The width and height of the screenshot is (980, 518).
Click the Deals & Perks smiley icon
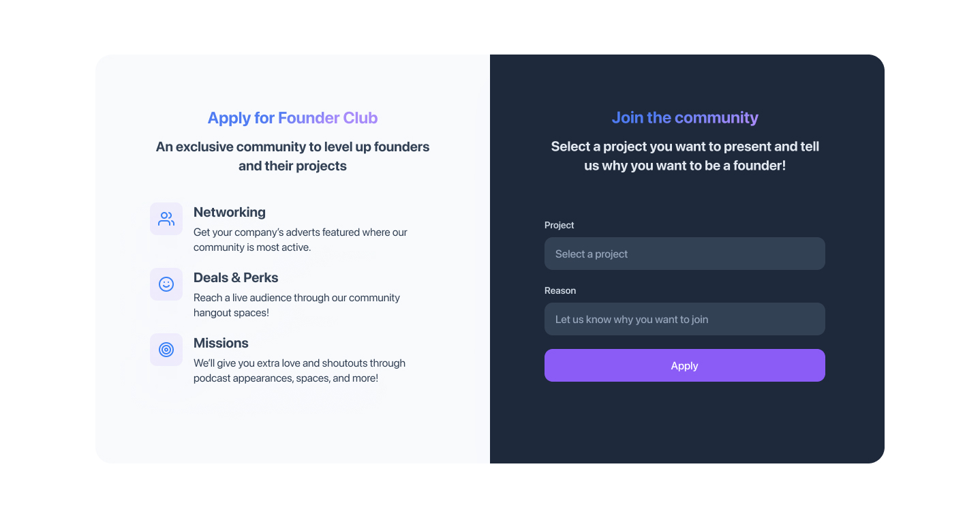(x=166, y=284)
